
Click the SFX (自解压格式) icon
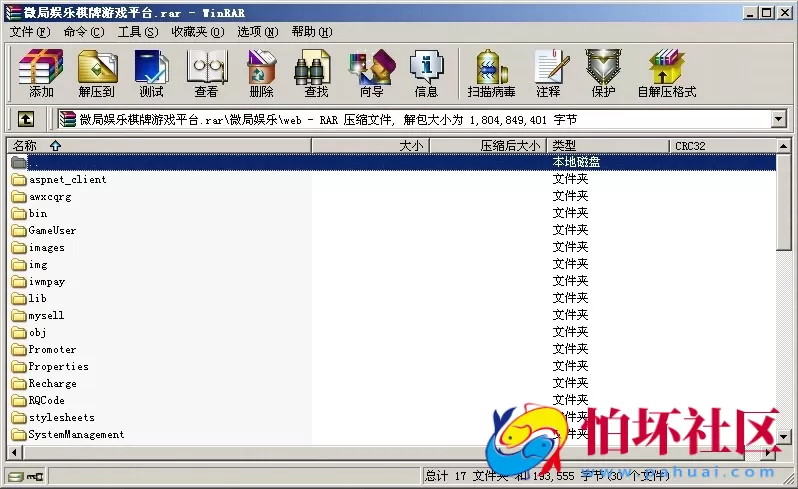point(667,73)
